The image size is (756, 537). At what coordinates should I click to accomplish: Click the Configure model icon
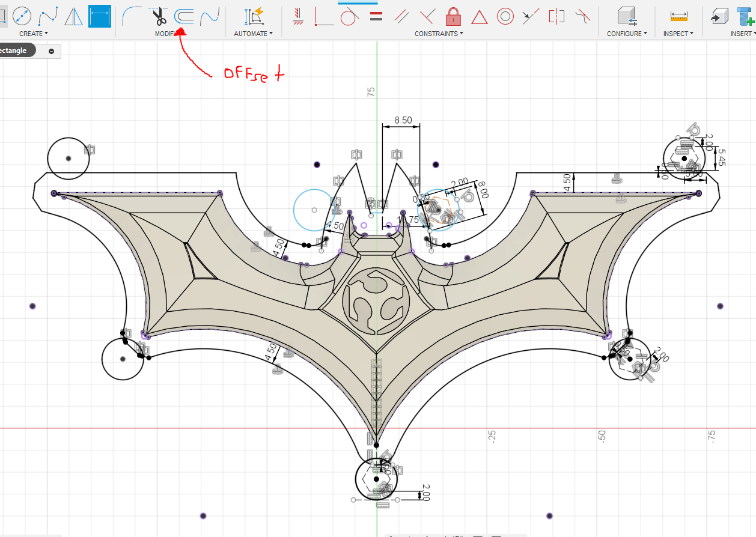(627, 16)
